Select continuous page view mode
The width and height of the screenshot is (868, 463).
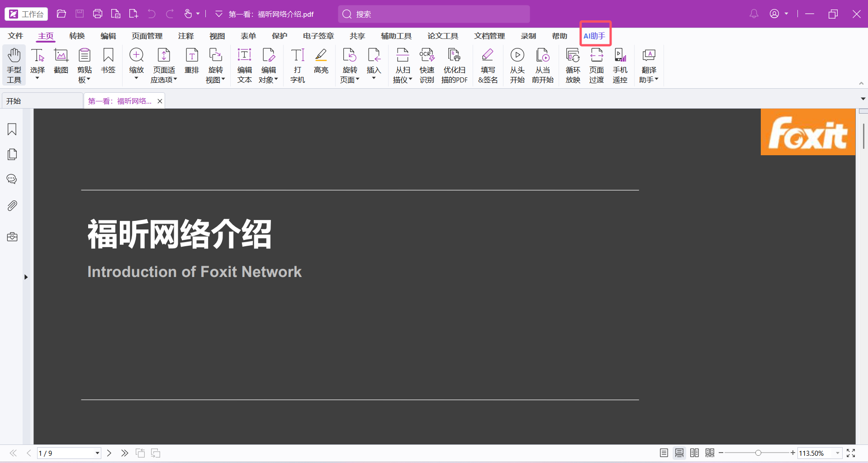coord(679,453)
